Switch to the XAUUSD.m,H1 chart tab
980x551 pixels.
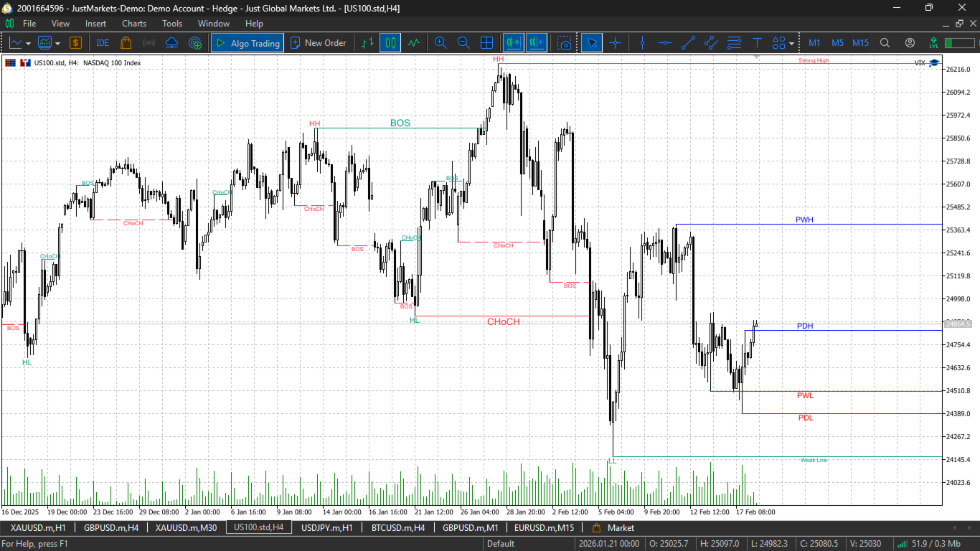(38, 528)
